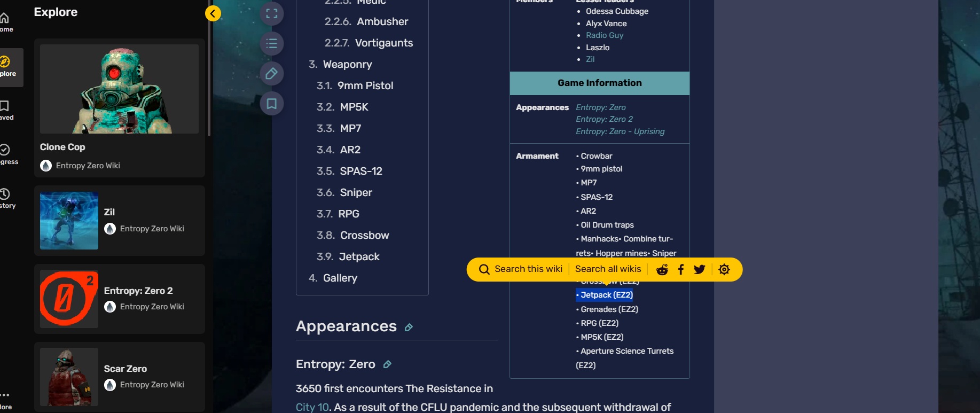Toggle the table of contents list icon
This screenshot has width=980, height=413.
271,43
